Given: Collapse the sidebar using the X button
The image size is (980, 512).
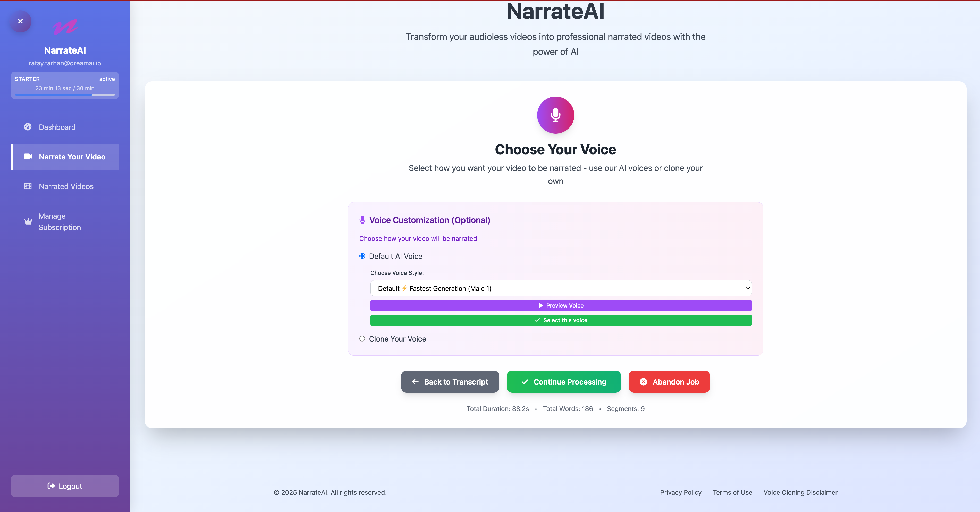Looking at the screenshot, I should tap(20, 21).
